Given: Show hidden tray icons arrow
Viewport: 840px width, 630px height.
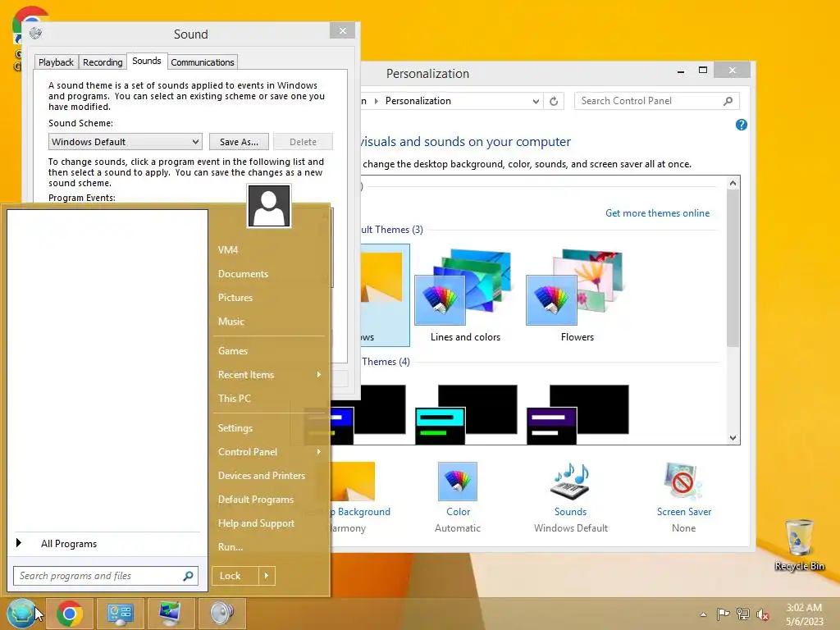Looking at the screenshot, I should click(x=703, y=614).
